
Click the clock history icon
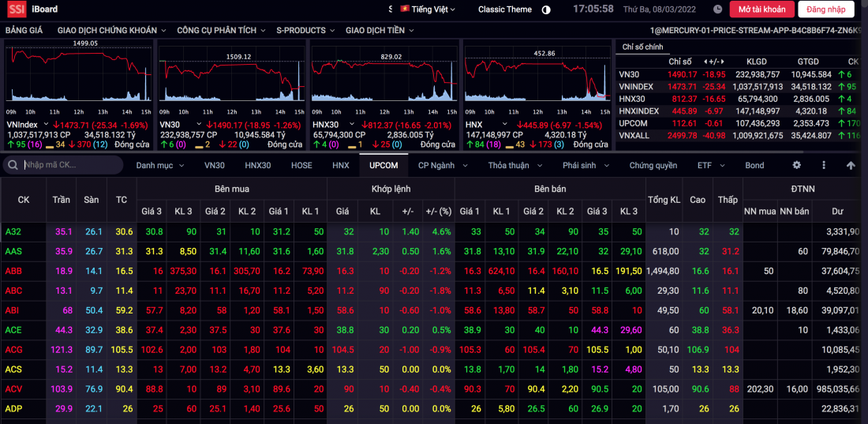[x=716, y=9]
